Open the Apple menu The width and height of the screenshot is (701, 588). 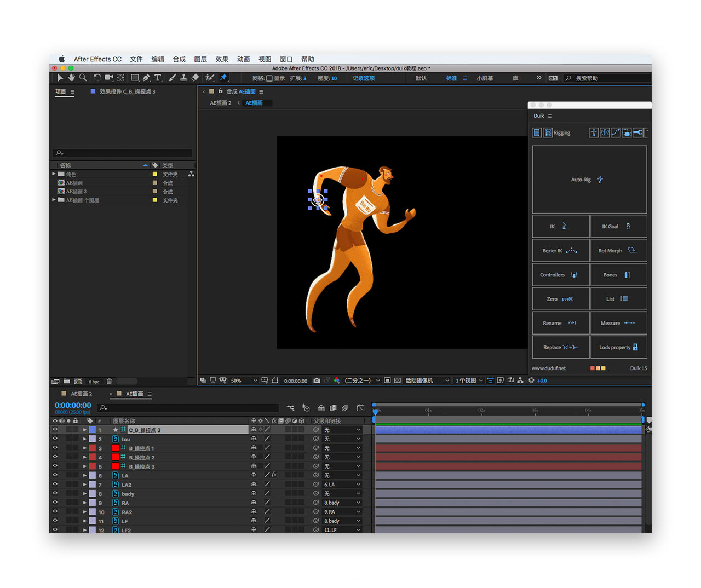(62, 59)
